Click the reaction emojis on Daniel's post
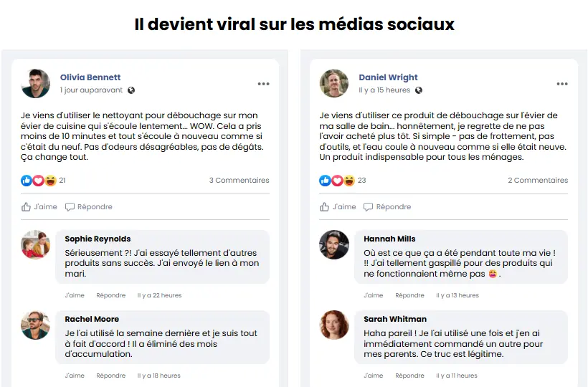Image resolution: width=588 pixels, height=387 pixels. tap(337, 181)
